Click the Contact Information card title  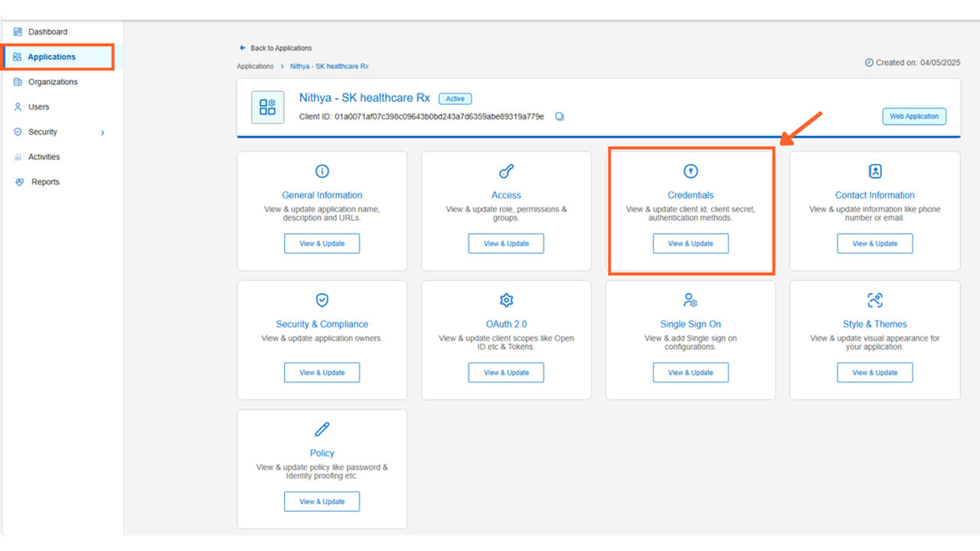[x=875, y=195]
